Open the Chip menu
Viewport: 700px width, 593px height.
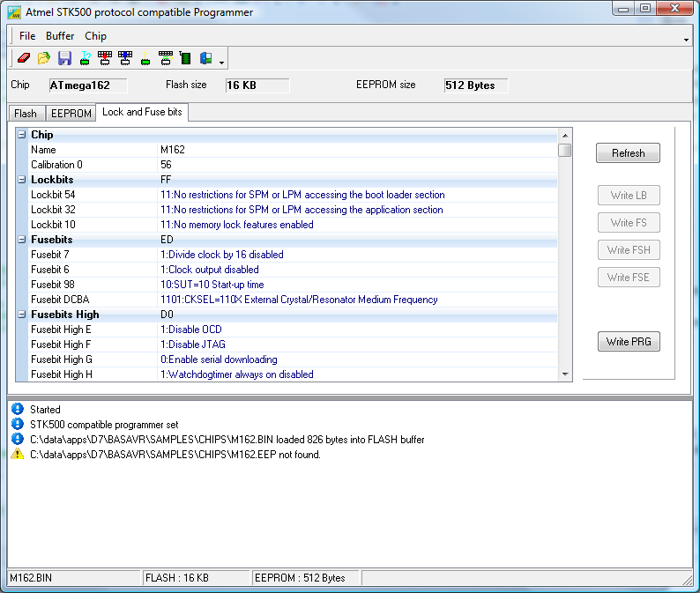tap(95, 36)
